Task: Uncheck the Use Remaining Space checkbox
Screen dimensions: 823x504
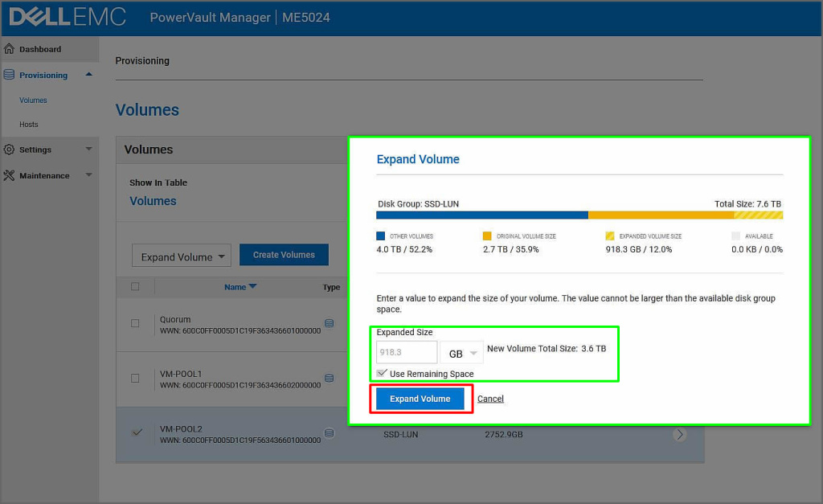Action: coord(382,373)
